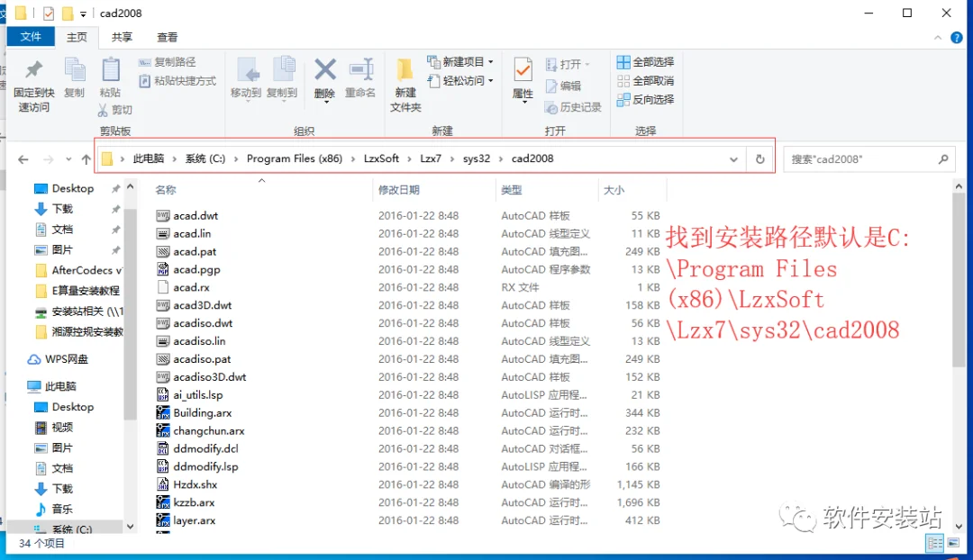973x560 pixels.
Task: Select 此电脑 in navigation pane
Action: click(x=60, y=387)
